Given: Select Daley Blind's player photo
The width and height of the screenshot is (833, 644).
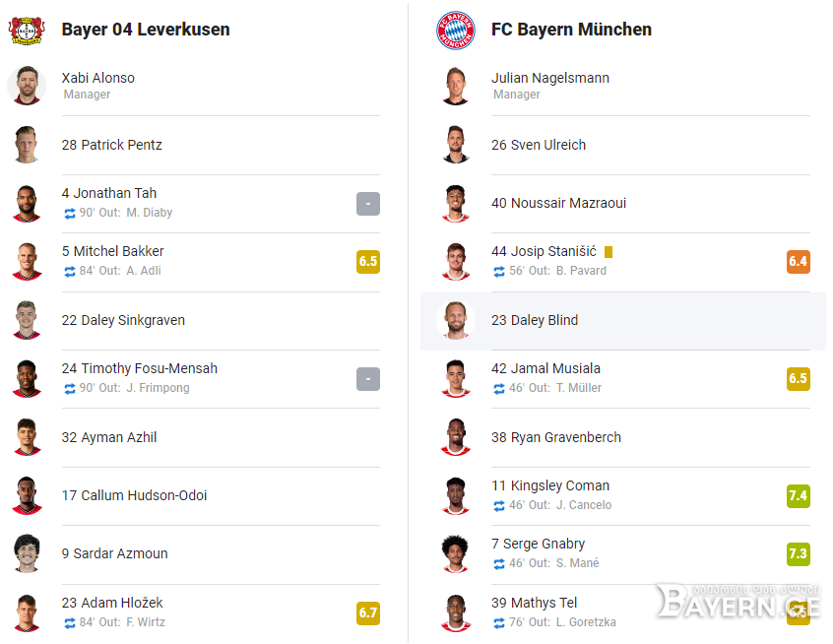Looking at the screenshot, I should tap(455, 320).
